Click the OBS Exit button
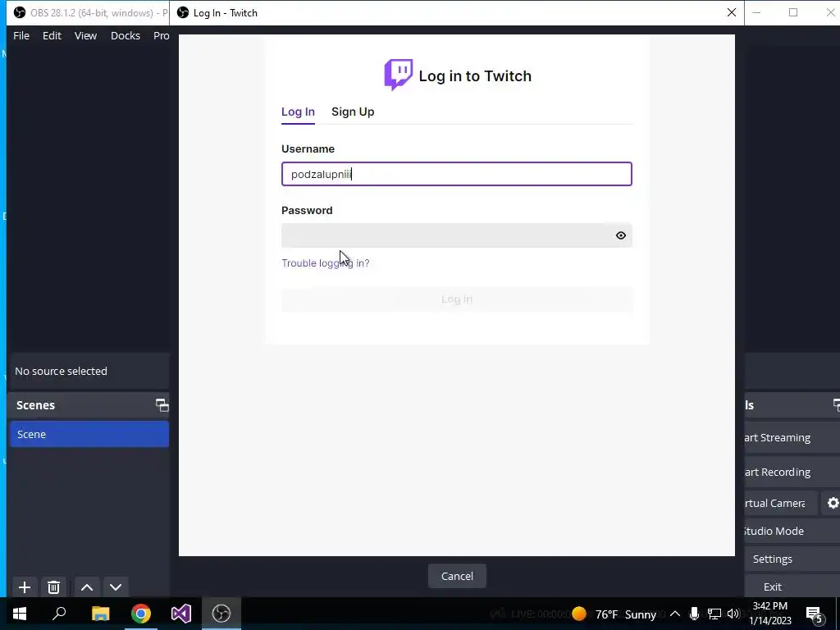Screen dimensions: 840x630 tap(792, 587)
